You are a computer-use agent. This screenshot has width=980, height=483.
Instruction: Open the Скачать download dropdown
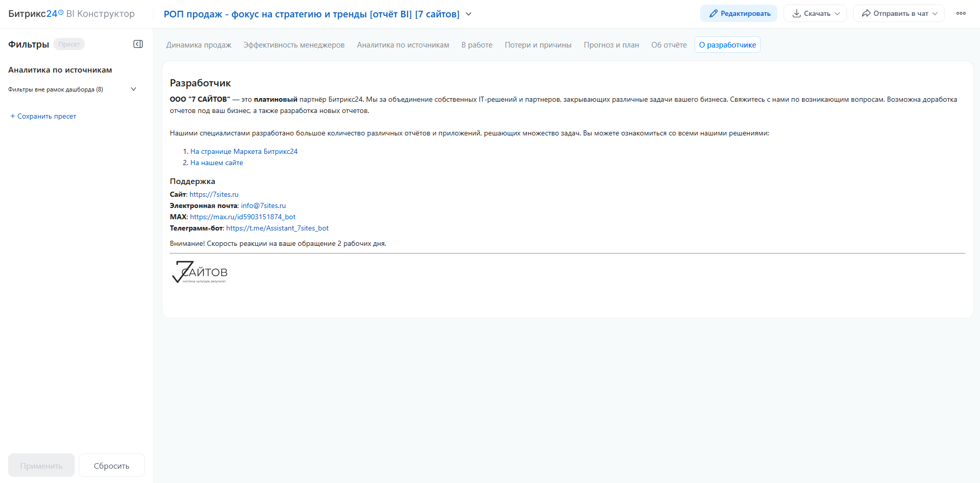tap(815, 14)
